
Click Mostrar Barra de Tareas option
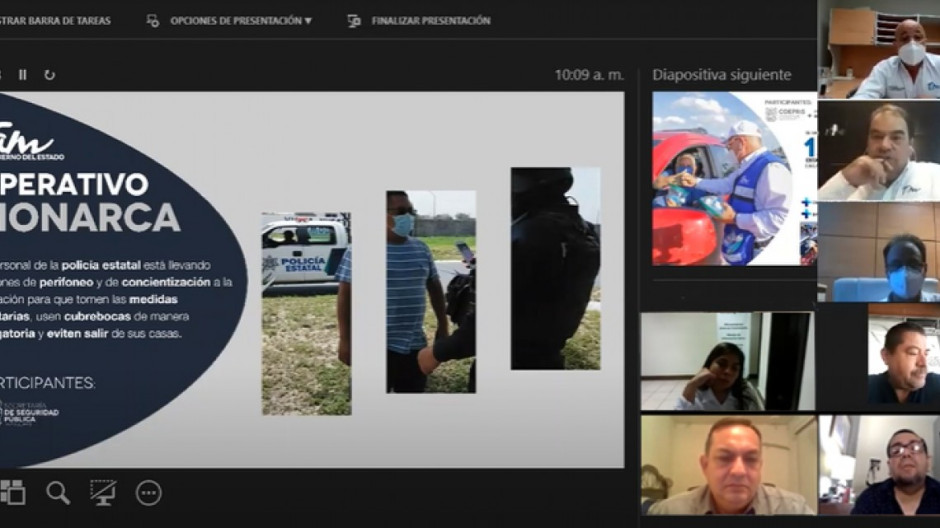click(55, 20)
